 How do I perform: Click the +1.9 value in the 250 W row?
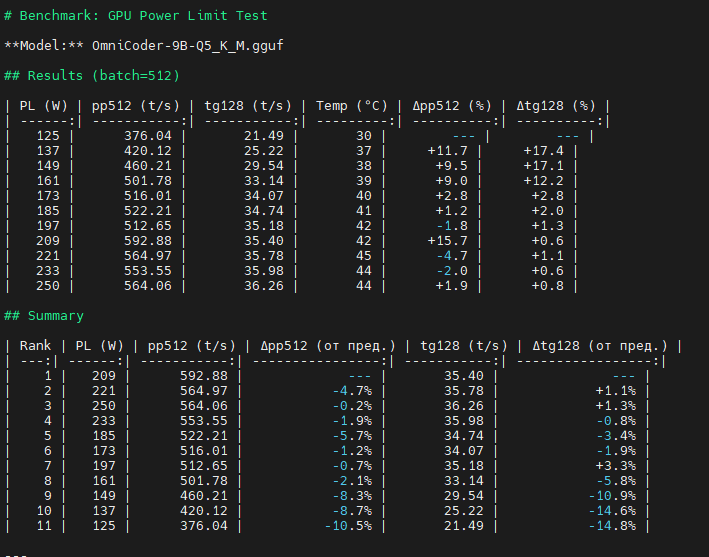pos(452,286)
